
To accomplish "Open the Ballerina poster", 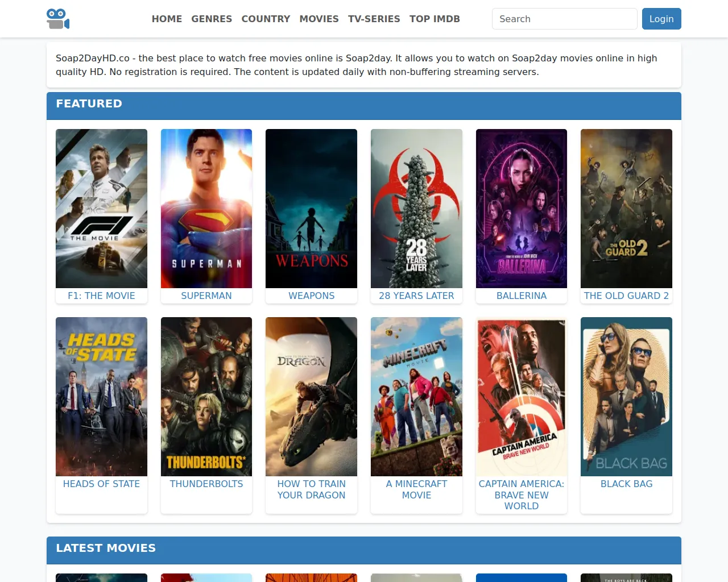I will (522, 209).
